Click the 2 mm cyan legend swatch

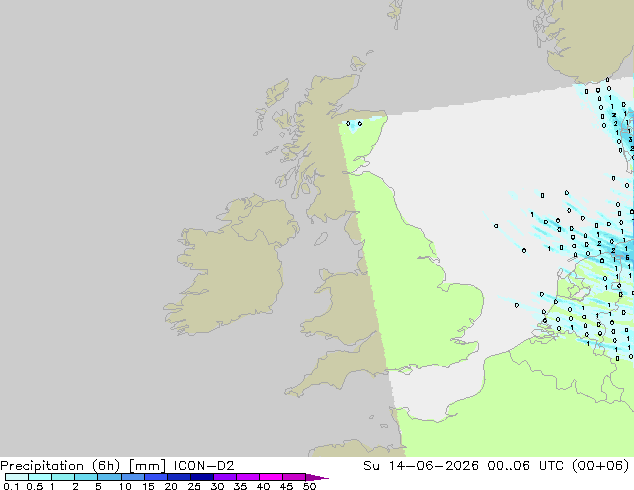click(x=86, y=477)
